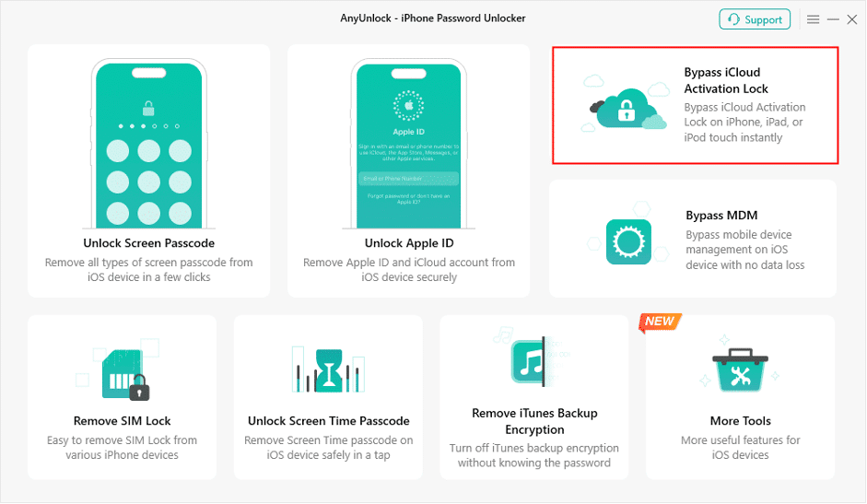Open the More Tools label
Screen dimensions: 867x504
[x=741, y=421]
